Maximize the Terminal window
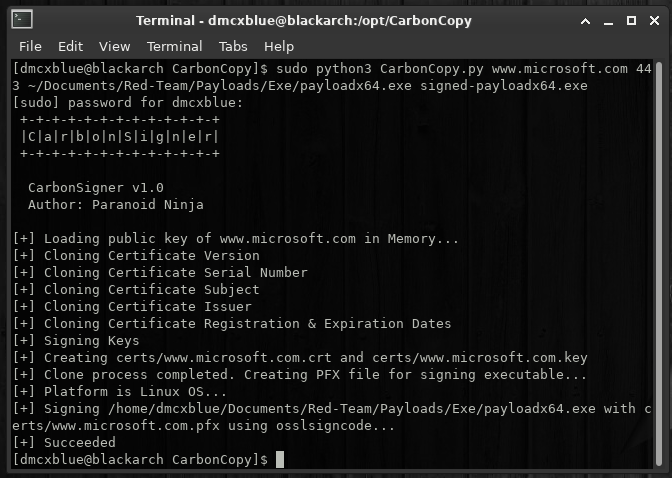This screenshot has width=672, height=478. click(x=631, y=20)
